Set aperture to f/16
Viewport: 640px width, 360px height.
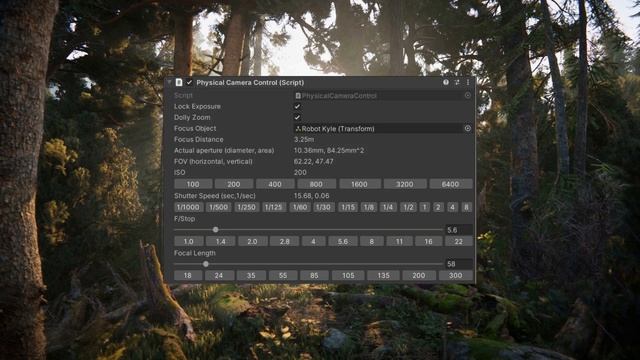point(428,242)
